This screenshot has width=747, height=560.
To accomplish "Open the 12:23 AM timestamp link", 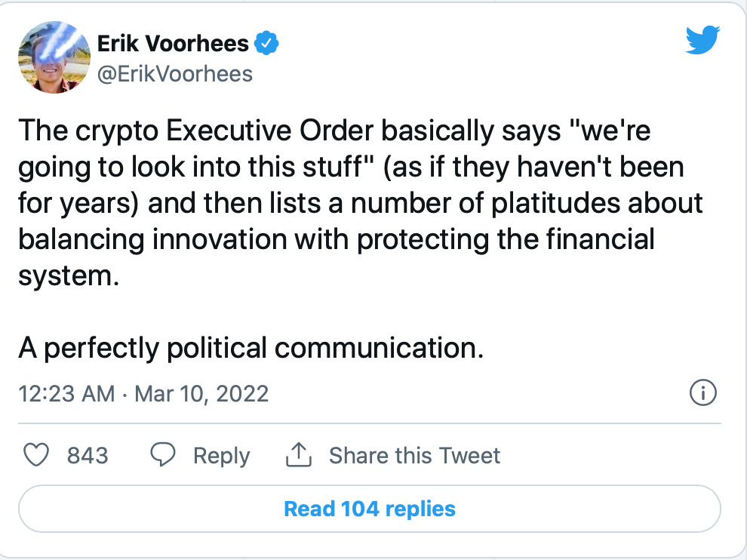I will (x=66, y=394).
